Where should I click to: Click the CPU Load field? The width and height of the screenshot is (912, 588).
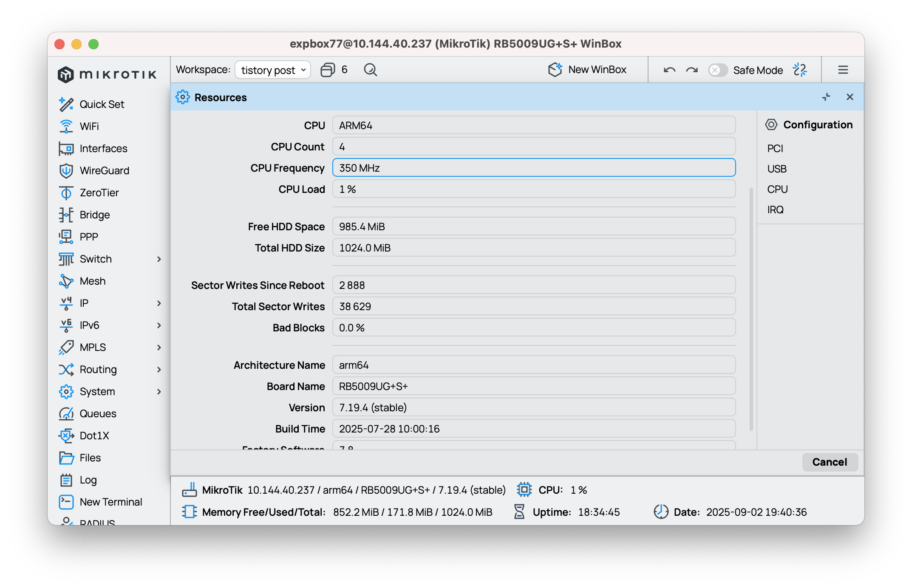point(534,189)
